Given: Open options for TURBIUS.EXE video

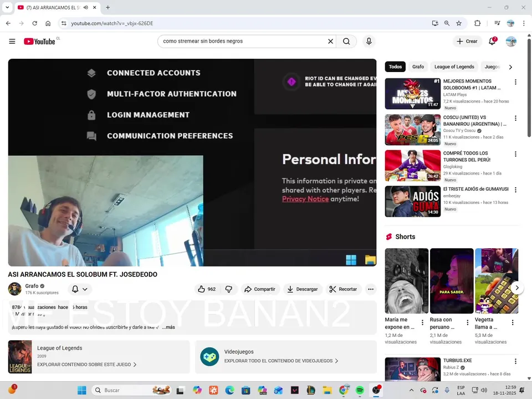Looking at the screenshot, I should 515,361.
